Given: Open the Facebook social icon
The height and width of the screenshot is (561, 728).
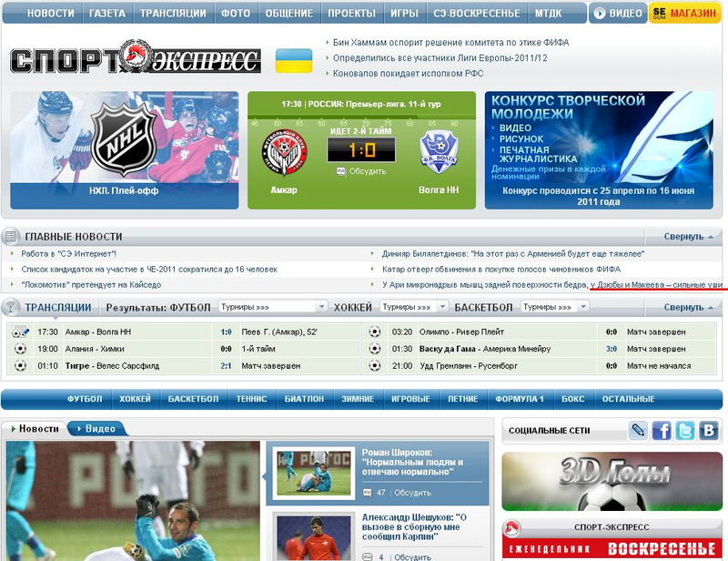Looking at the screenshot, I should click(662, 431).
